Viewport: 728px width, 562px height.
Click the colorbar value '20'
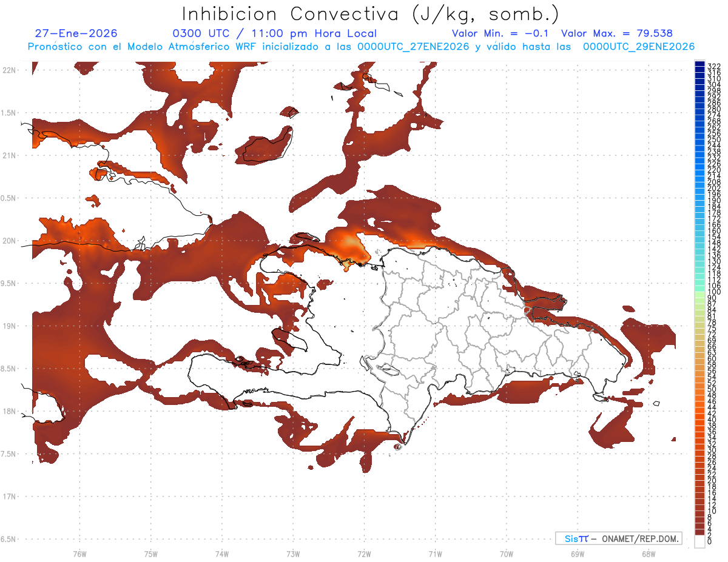pos(712,481)
